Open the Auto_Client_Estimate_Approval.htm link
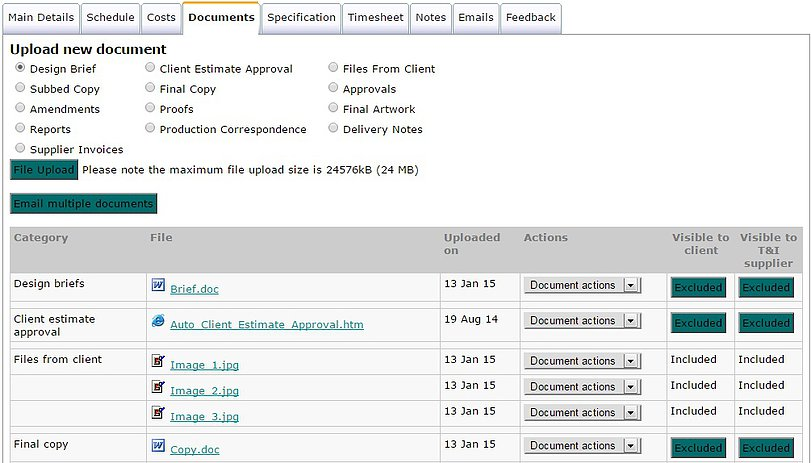 click(x=266, y=325)
